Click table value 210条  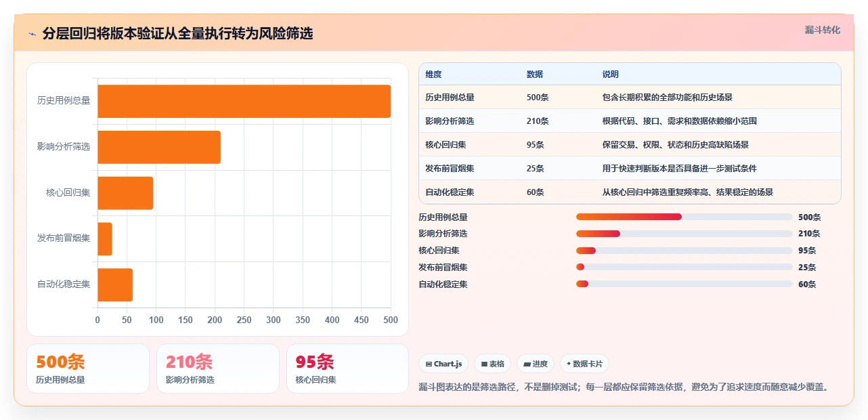[x=538, y=121]
